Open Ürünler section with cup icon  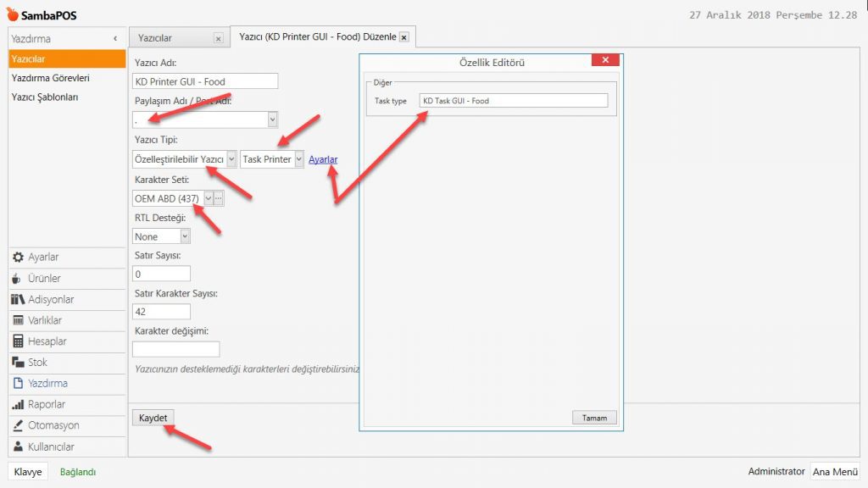43,279
